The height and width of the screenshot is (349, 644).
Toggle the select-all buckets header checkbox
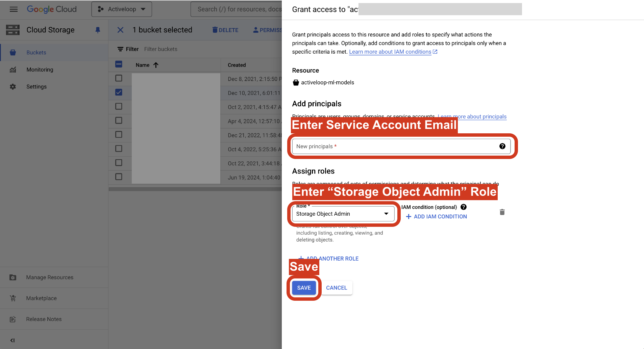point(119,64)
